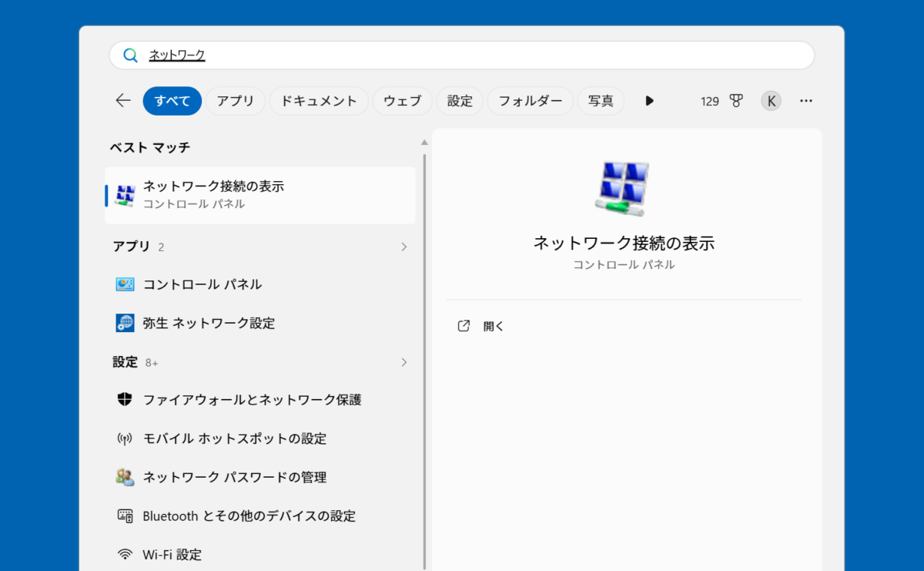Switch to the 設定 filter tab
The image size is (924, 571).
click(x=460, y=101)
